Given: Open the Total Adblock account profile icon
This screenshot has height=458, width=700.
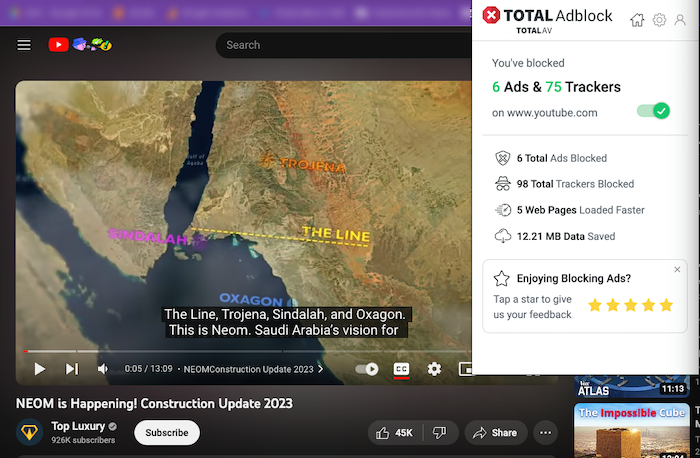Looking at the screenshot, I should [x=681, y=20].
